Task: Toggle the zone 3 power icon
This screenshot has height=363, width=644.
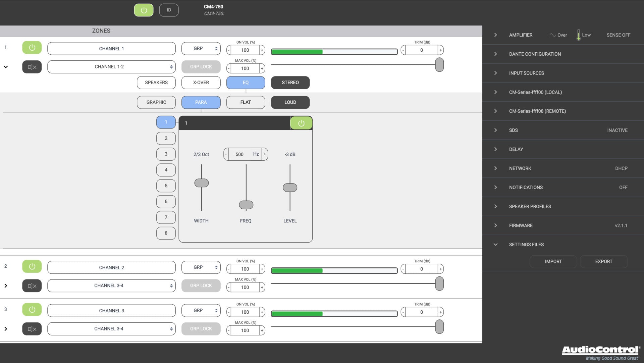Action: [x=32, y=309]
